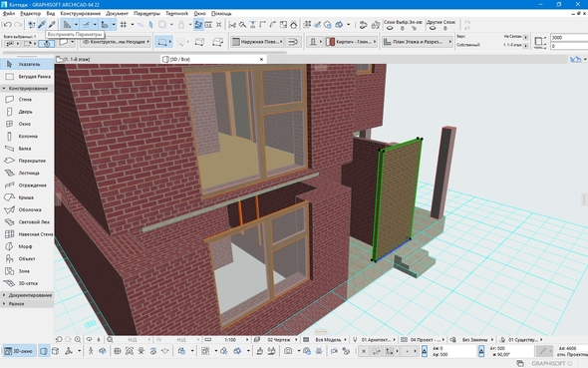The width and height of the screenshot is (588, 368).
Task: Toggle the suspend groups button
Action: (x=198, y=25)
